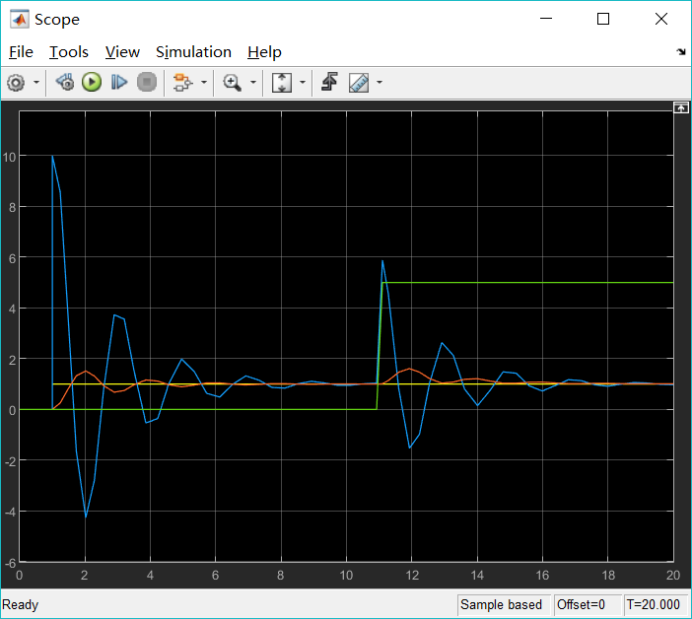This screenshot has height=619, width=692.
Task: Click the Step Forward button
Action: point(119,83)
